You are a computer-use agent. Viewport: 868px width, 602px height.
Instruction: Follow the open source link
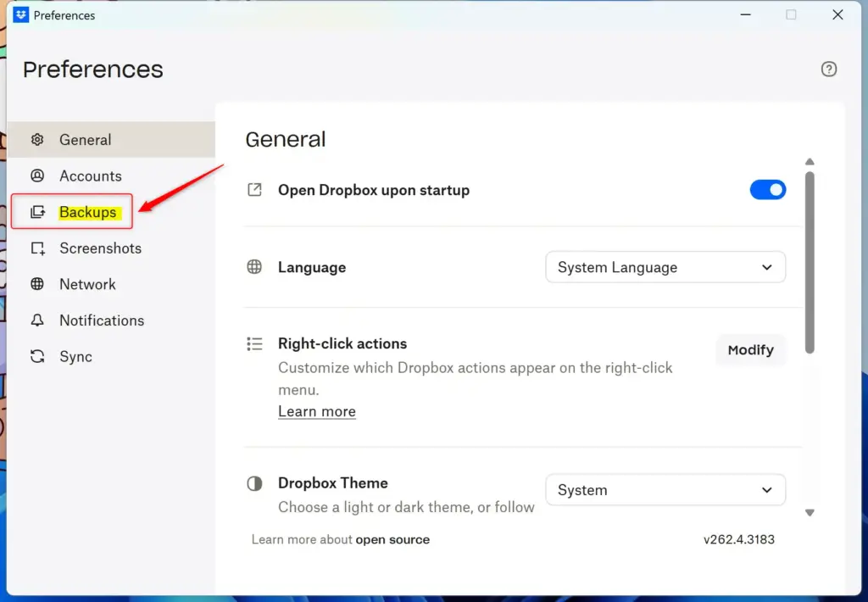pyautogui.click(x=392, y=539)
